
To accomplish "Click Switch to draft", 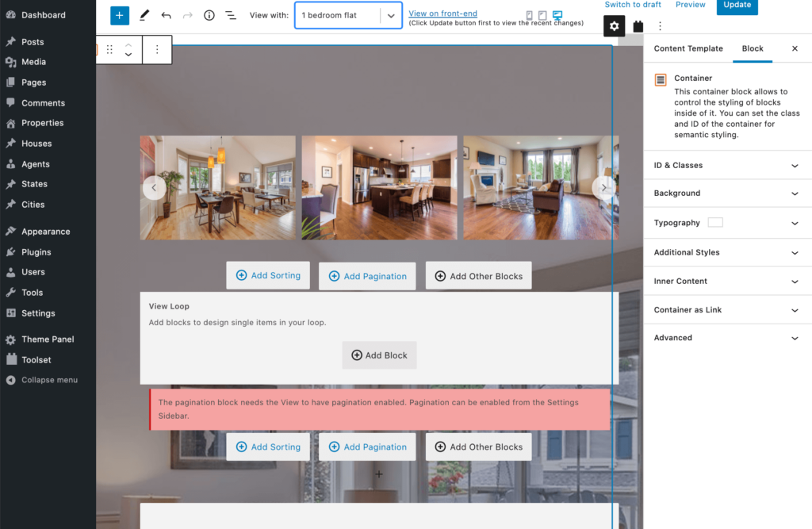I will [633, 5].
